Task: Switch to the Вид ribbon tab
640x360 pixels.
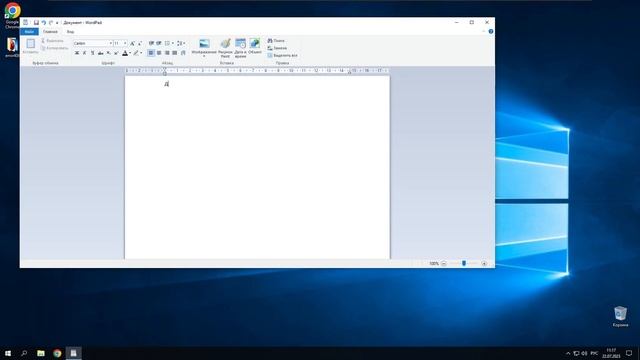Action: [70, 31]
